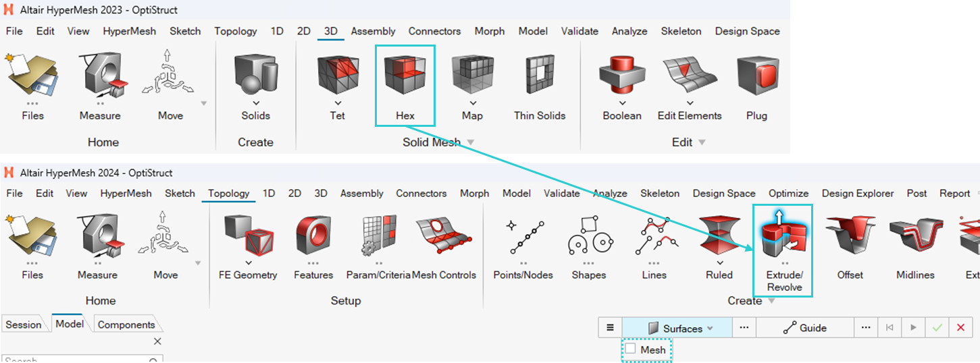The height and width of the screenshot is (363, 980).
Task: Switch to Components browser tab
Action: click(x=126, y=325)
